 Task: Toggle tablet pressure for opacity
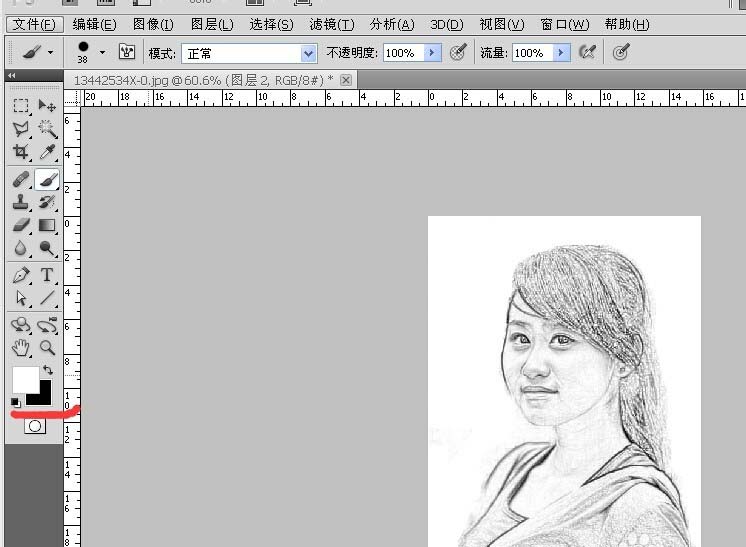(x=458, y=52)
